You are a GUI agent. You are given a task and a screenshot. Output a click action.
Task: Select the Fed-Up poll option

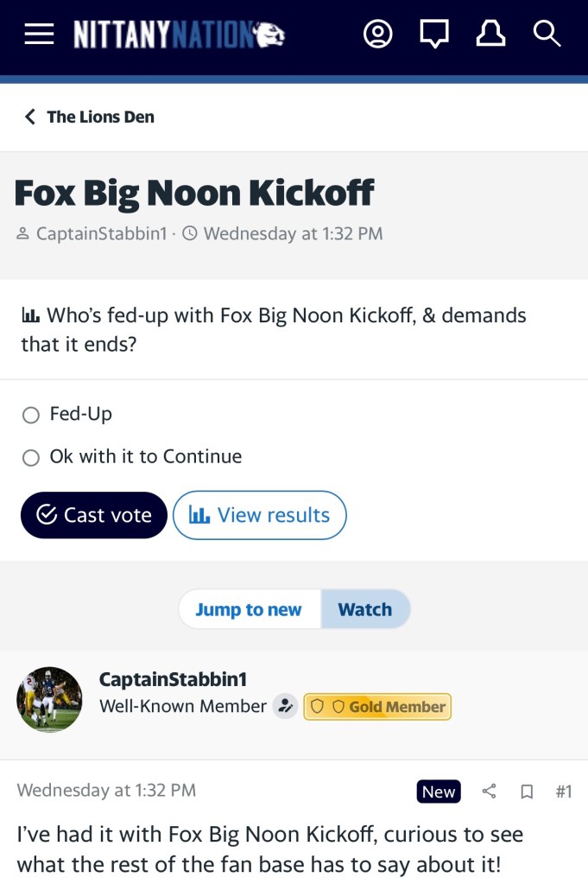coord(31,416)
